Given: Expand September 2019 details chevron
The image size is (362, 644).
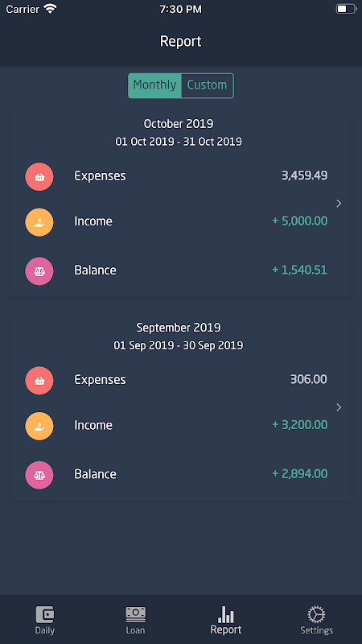Looking at the screenshot, I should pos(339,407).
